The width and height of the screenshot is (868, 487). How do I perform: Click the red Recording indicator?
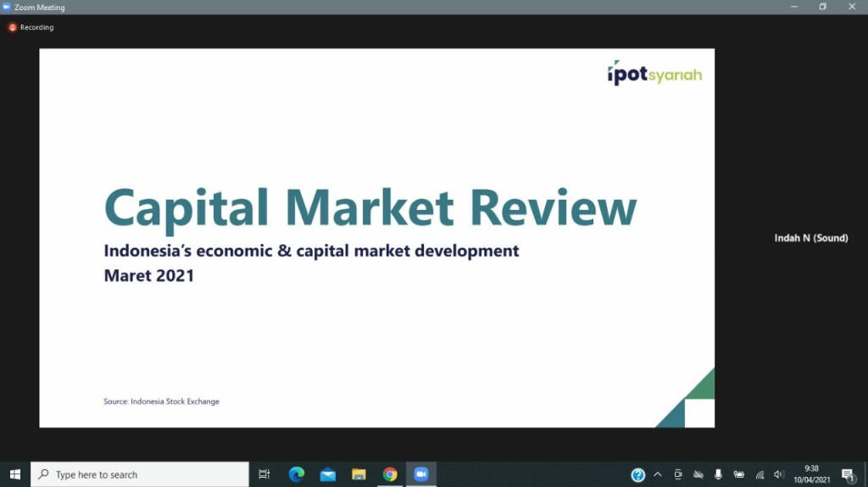point(31,27)
